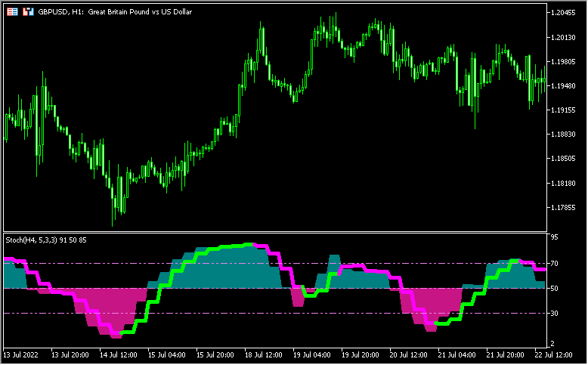Click the 21 Jul 04:00 time label
The image size is (588, 365).
(x=457, y=355)
